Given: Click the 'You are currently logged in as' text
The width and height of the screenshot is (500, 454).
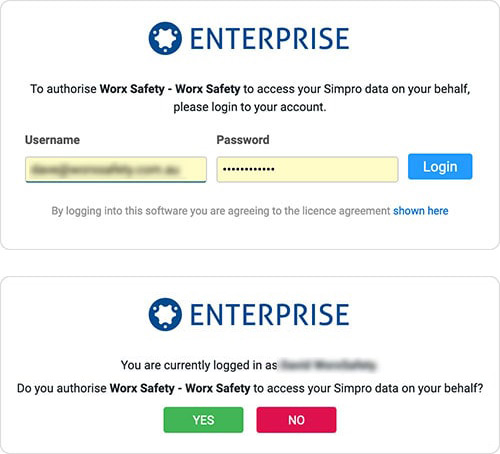Looking at the screenshot, I should click(199, 365).
